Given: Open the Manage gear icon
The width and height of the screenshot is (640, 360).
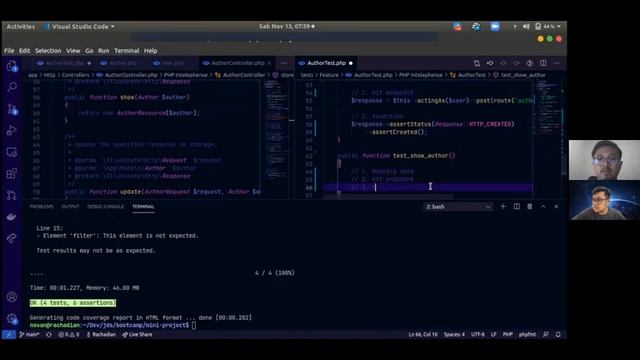Looking at the screenshot, I should 12,318.
